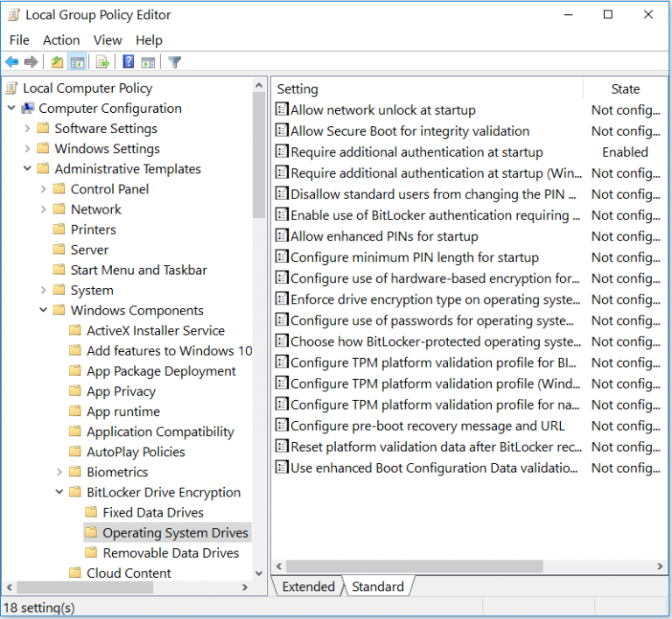Select Reset platform validation data after BitLocker setting

tap(436, 447)
